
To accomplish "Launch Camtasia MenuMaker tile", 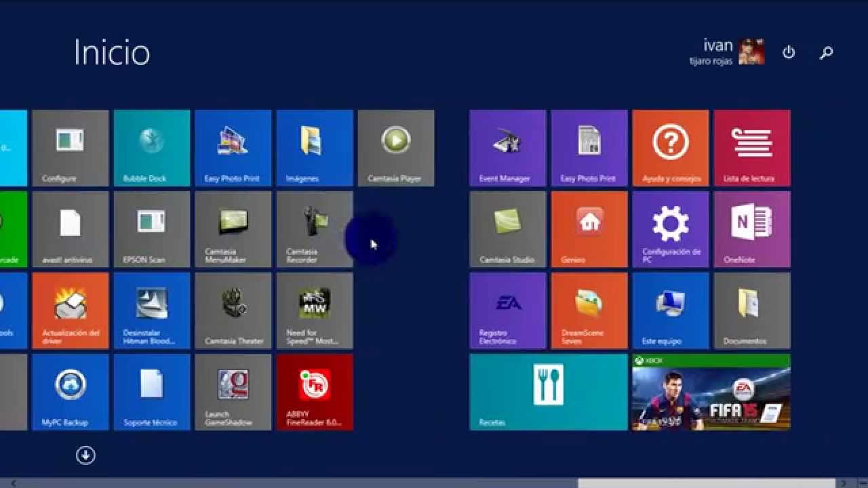I will 233,229.
